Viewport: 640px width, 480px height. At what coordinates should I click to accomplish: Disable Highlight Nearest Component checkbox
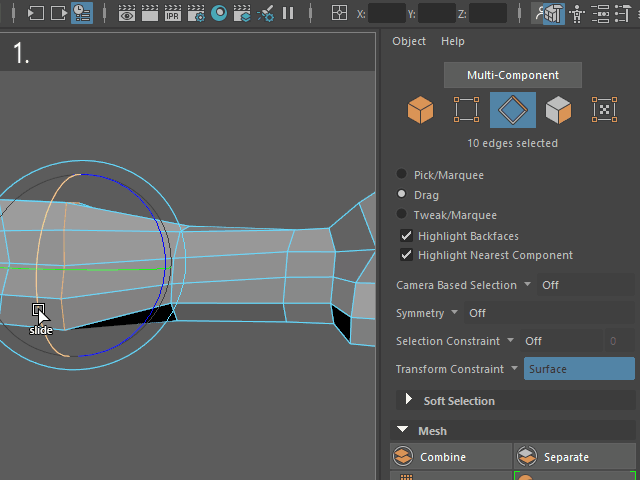(407, 255)
